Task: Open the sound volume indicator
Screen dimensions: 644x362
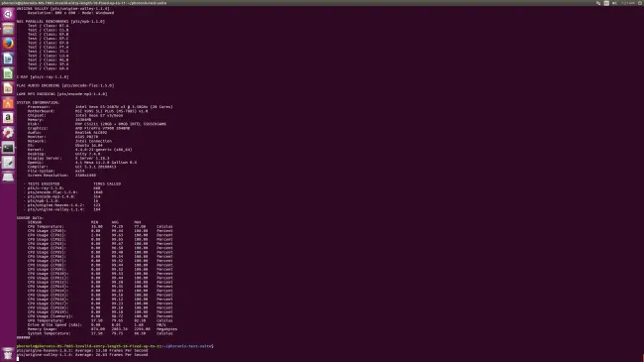Action: coord(614,3)
